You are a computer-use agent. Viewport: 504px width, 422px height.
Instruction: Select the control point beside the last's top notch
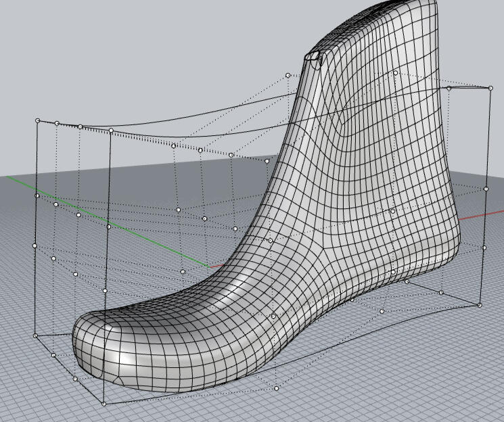pyautogui.click(x=288, y=75)
